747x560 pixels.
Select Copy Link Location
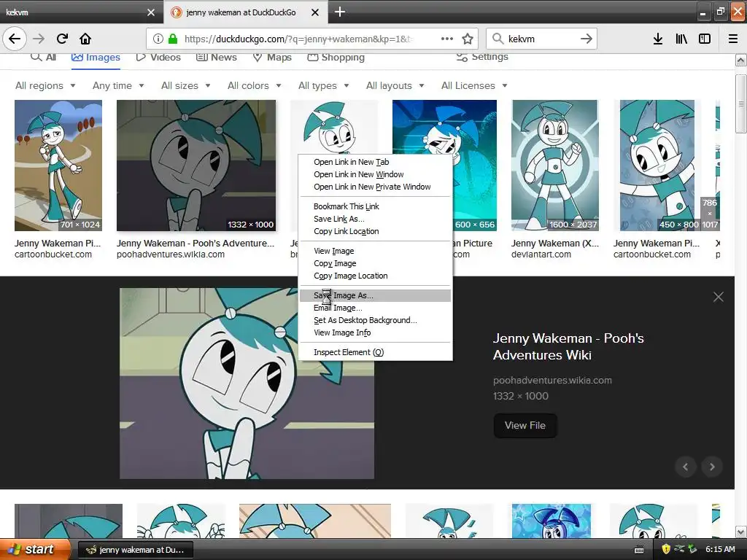click(375, 231)
